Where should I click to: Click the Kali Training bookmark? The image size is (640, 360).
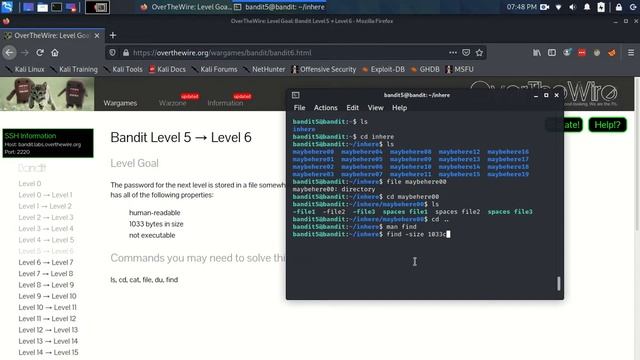point(74,69)
